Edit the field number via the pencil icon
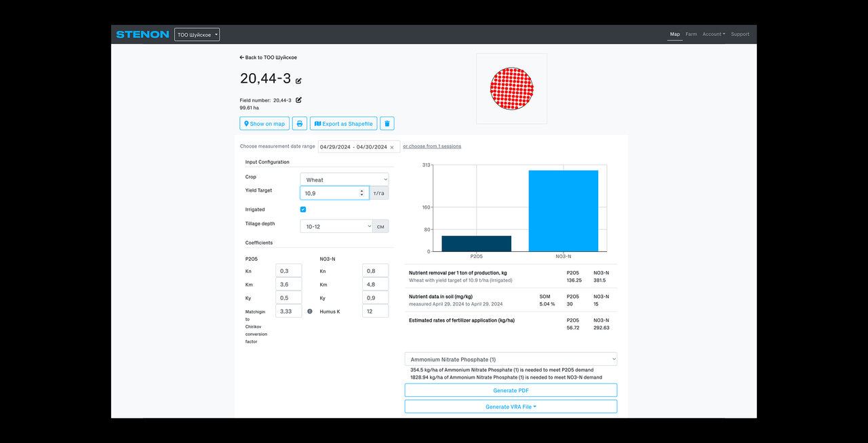The image size is (868, 443). coord(298,100)
